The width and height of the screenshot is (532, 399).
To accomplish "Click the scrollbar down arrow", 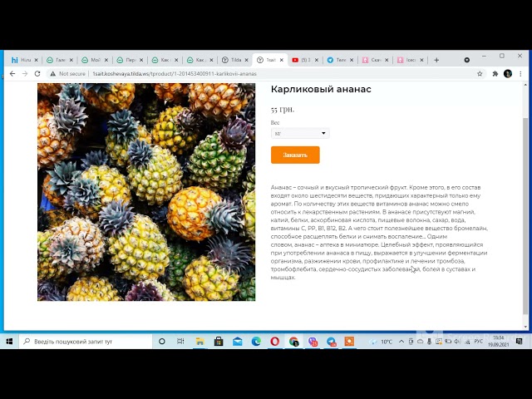I will pos(525,327).
